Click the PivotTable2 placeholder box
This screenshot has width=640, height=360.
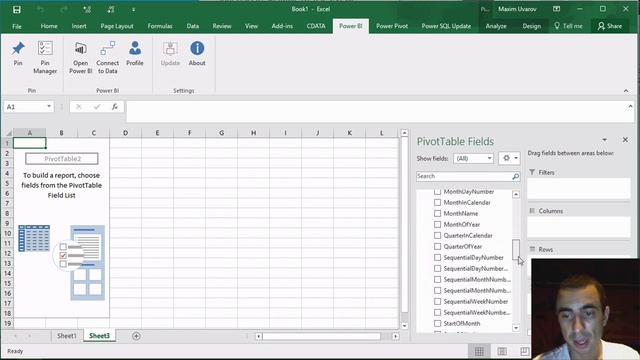pos(62,159)
